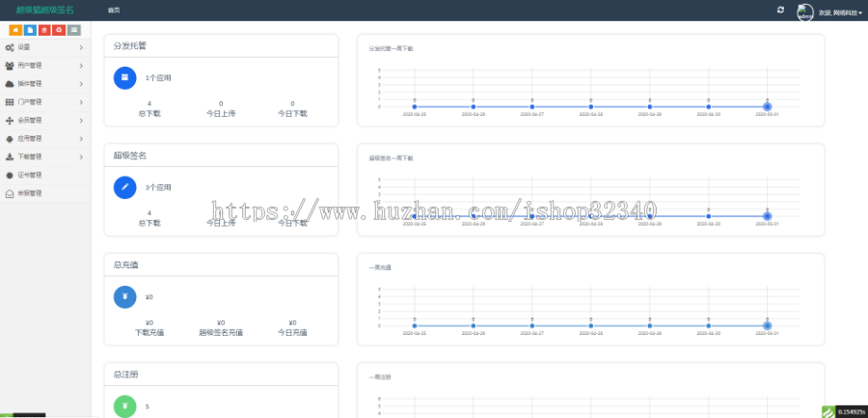Click the red recycle shortcut button
The image size is (868, 418).
click(x=59, y=30)
